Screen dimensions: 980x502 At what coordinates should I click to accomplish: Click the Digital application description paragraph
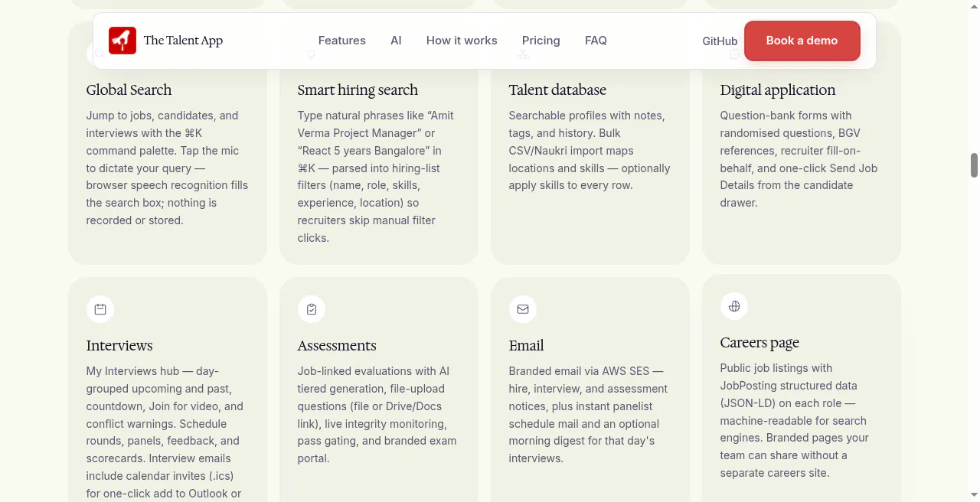[800, 159]
